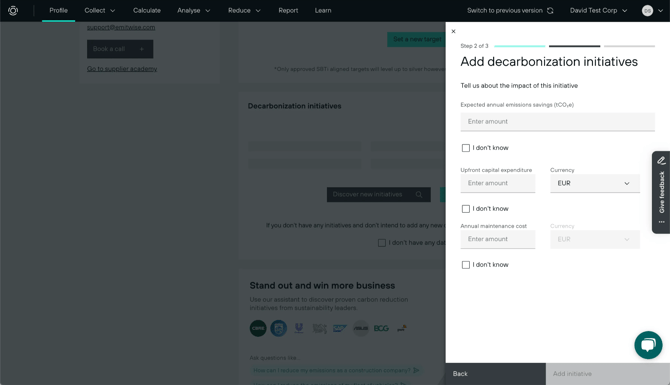Open the Learn page
Screen dimensions: 670x385
tap(323, 10)
